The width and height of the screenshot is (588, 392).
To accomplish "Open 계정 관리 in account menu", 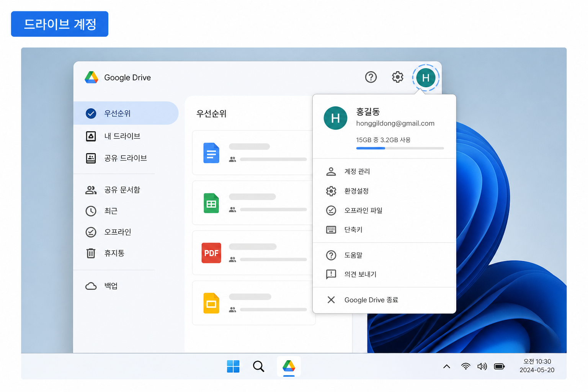I will pyautogui.click(x=384, y=171).
